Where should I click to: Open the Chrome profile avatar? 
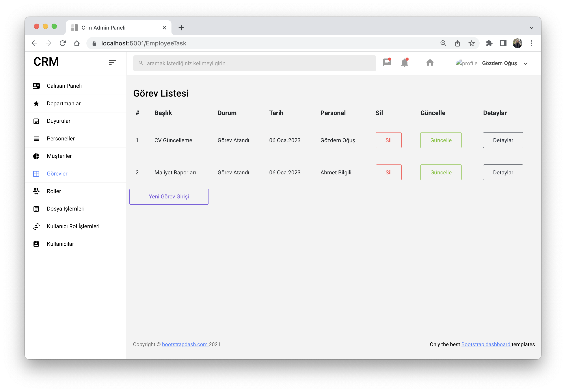coord(517,43)
